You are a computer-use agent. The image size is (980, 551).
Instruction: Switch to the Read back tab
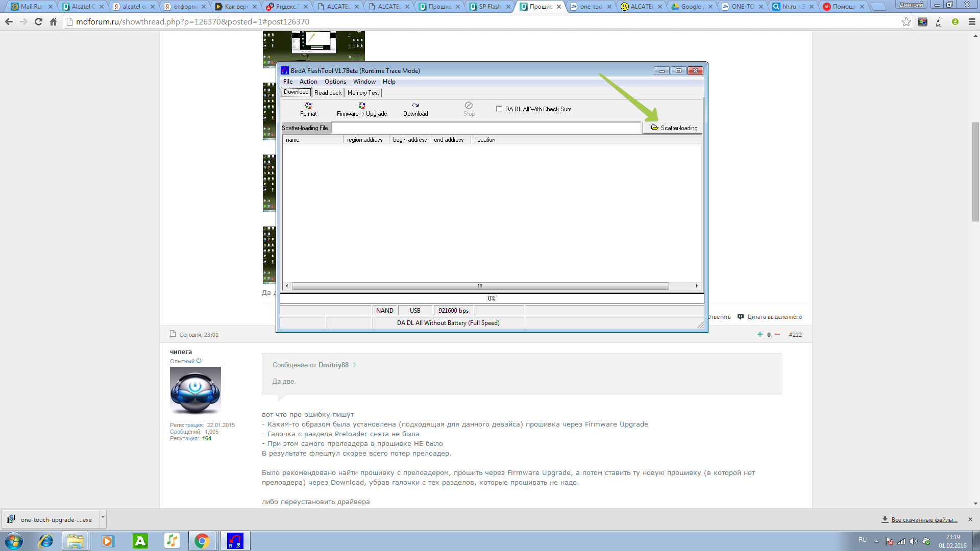tap(328, 93)
